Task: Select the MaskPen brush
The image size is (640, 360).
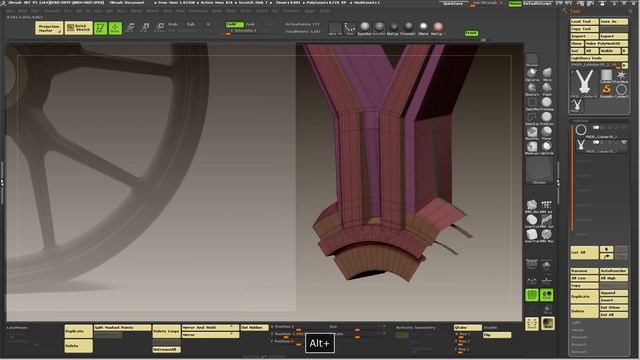Action: point(532,133)
